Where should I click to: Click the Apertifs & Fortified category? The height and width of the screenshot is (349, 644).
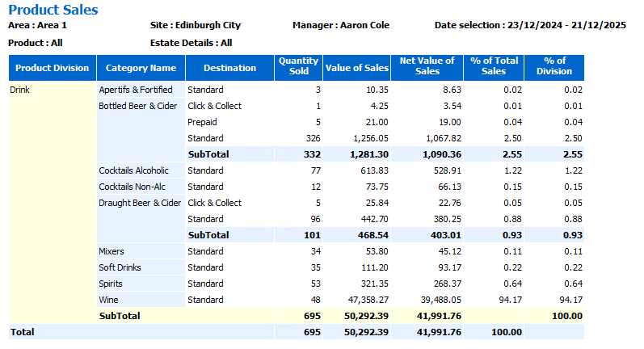pos(135,90)
